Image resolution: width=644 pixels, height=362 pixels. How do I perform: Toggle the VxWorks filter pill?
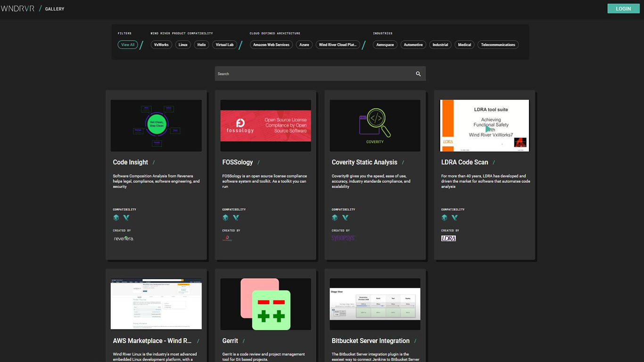[x=161, y=45]
